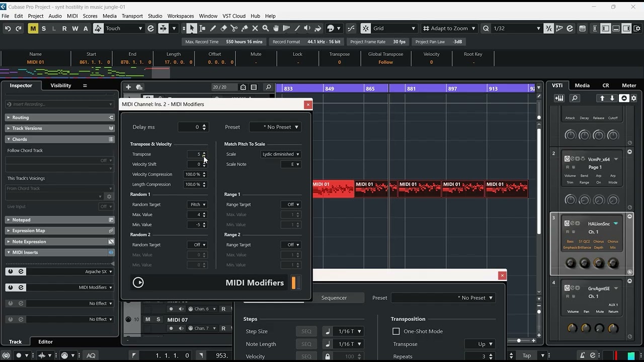Click Find Instruments magnifier in VSTi panel
Viewport: 644px width, 362px height.
[575, 98]
